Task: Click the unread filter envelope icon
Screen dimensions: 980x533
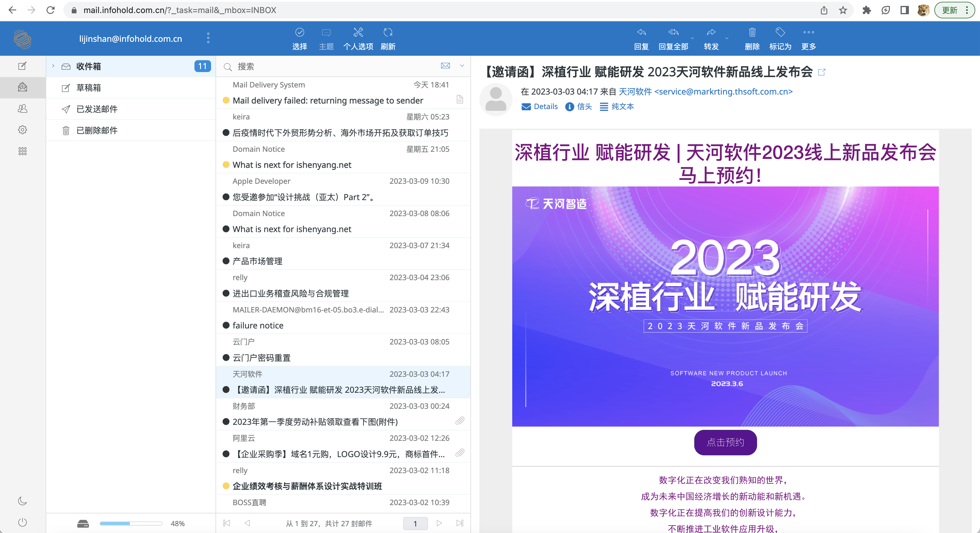Action: coord(445,66)
